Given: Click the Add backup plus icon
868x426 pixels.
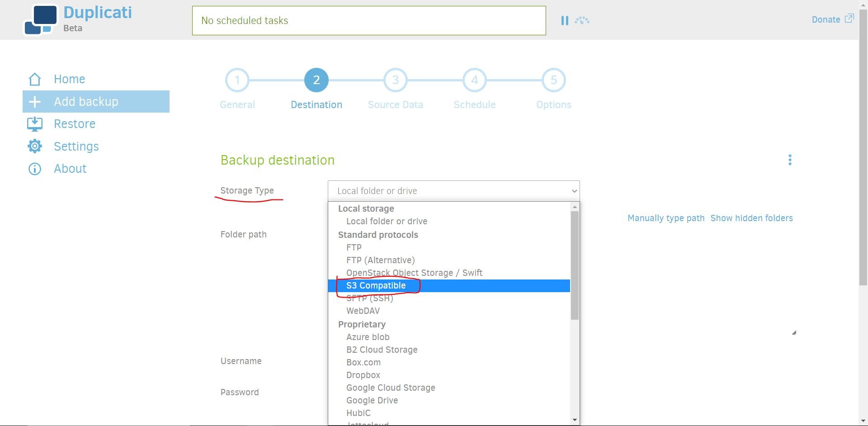Looking at the screenshot, I should point(35,102).
